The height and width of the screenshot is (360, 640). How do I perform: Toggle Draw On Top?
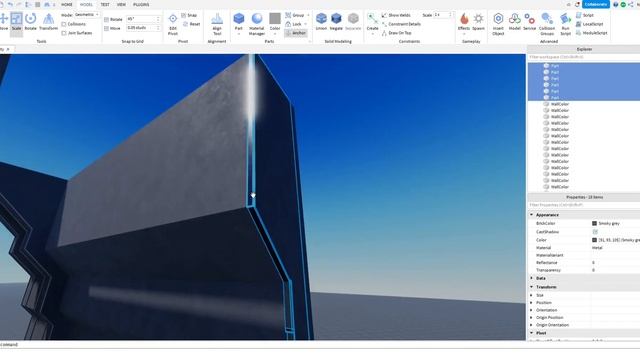[396, 33]
